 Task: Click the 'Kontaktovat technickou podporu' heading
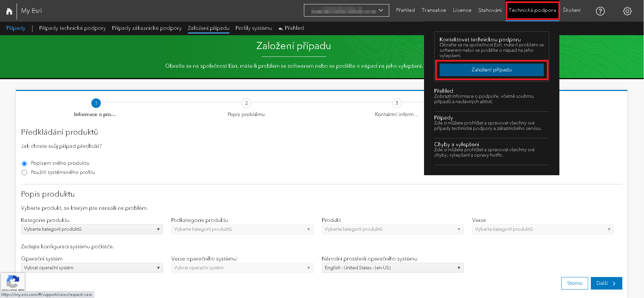point(480,40)
